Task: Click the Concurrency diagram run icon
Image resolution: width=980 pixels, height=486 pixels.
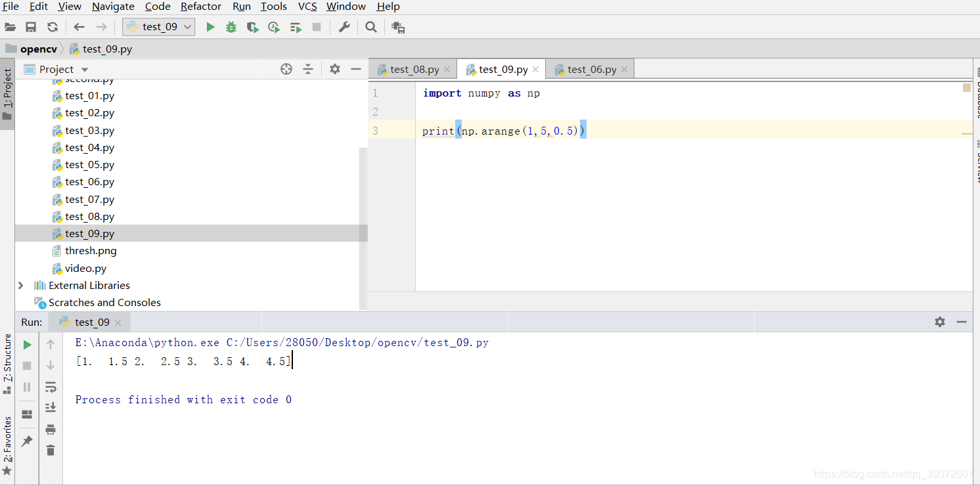Action: point(296,27)
